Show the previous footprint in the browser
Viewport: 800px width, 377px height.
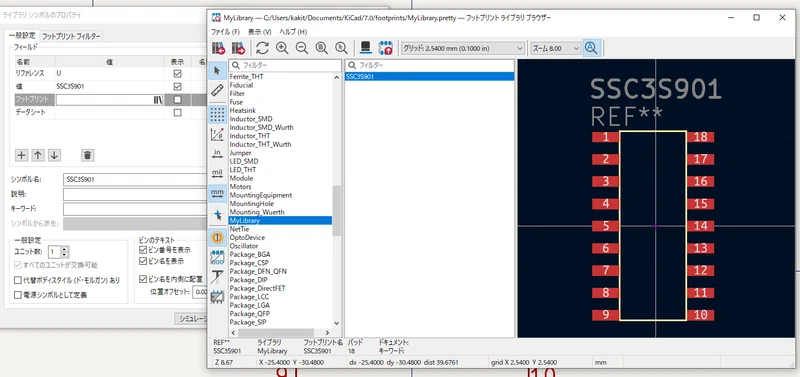(x=218, y=48)
